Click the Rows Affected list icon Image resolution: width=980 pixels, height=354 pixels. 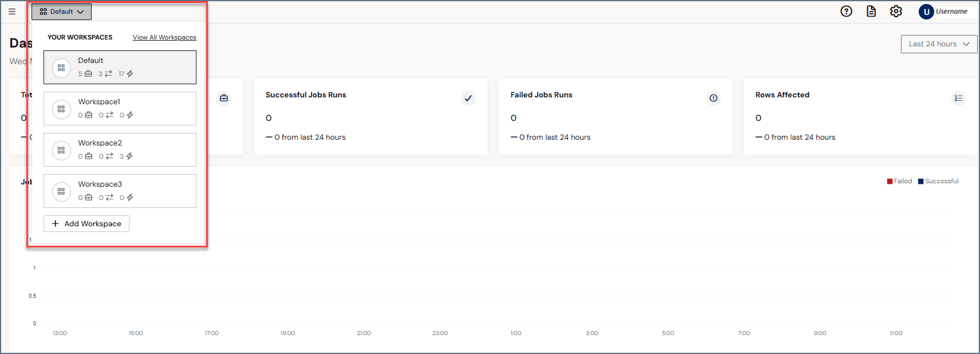coord(958,98)
